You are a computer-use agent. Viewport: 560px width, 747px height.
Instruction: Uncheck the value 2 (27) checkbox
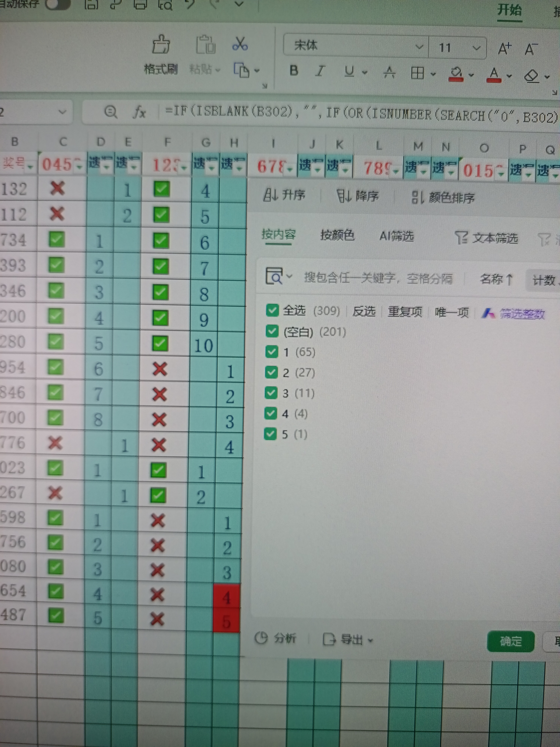[x=271, y=372]
